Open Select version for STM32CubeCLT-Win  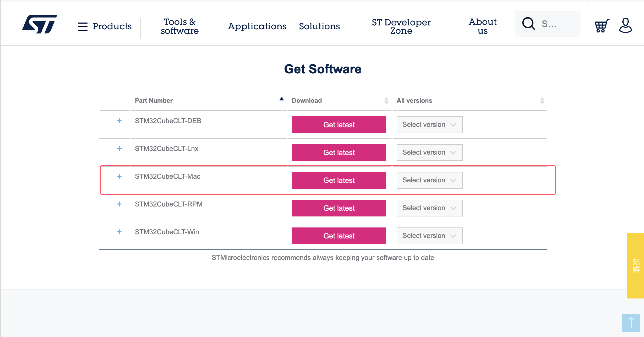(x=430, y=236)
